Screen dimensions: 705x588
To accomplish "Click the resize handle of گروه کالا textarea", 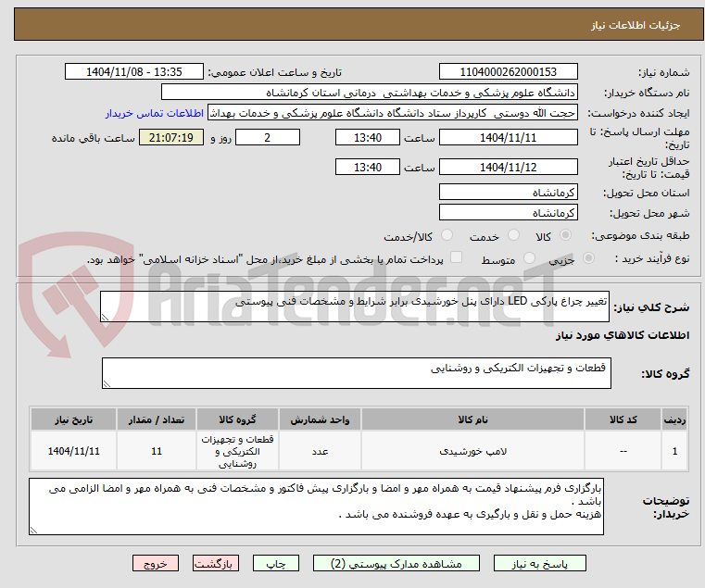I will point(107,384).
